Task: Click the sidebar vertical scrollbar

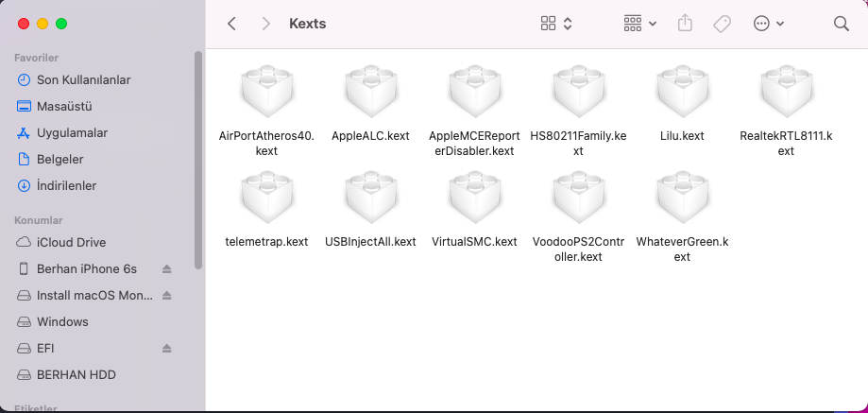Action: point(198,160)
